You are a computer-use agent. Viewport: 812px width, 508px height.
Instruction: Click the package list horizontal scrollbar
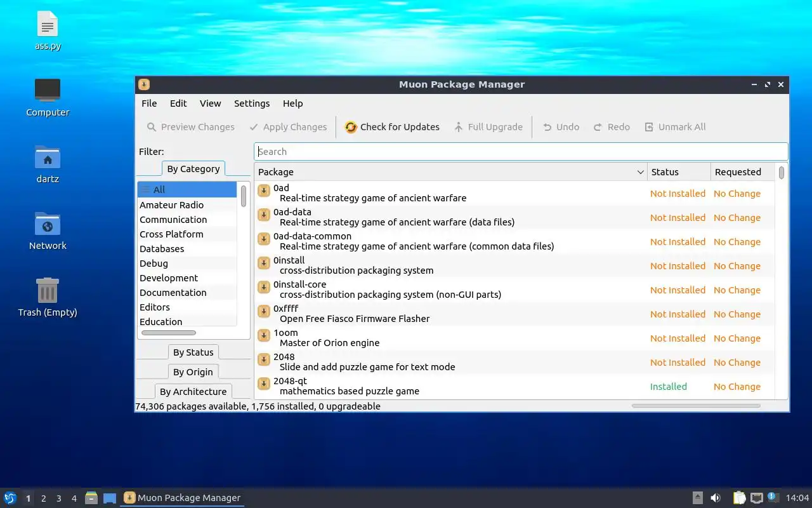click(696, 405)
